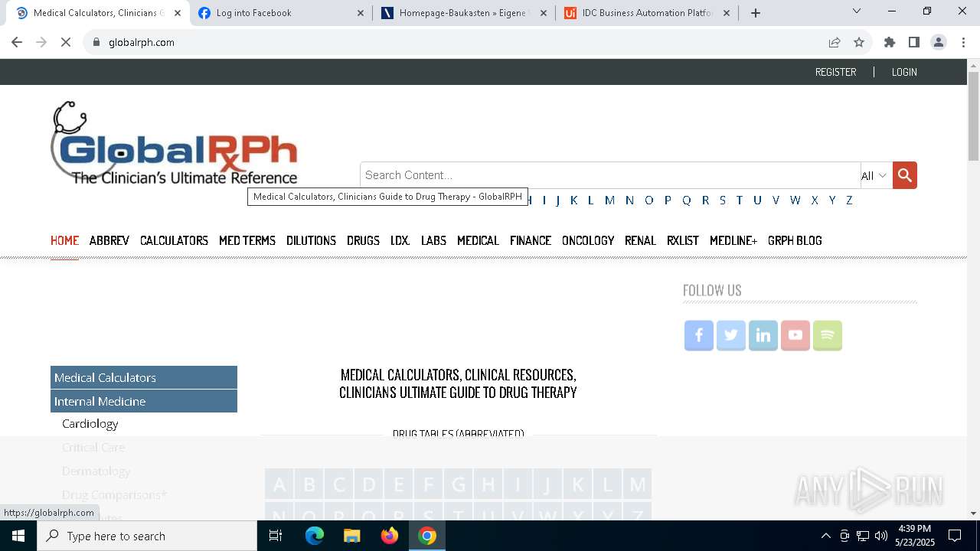Open Chrome three-dot menu

pyautogui.click(x=963, y=42)
